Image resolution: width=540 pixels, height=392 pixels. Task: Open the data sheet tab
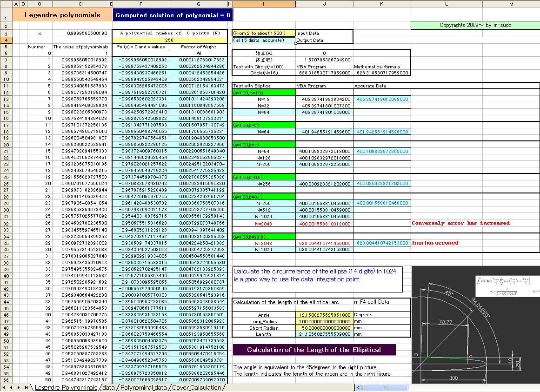(108, 387)
